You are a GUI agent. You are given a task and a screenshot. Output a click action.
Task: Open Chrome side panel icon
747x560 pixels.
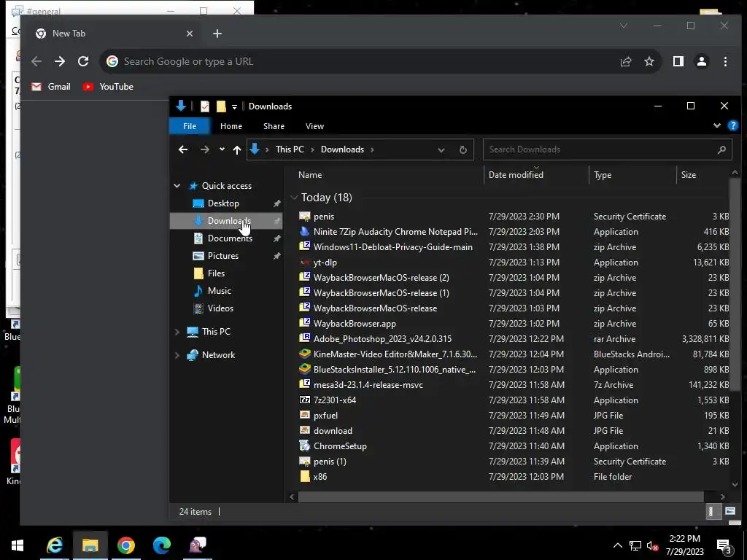pyautogui.click(x=678, y=61)
